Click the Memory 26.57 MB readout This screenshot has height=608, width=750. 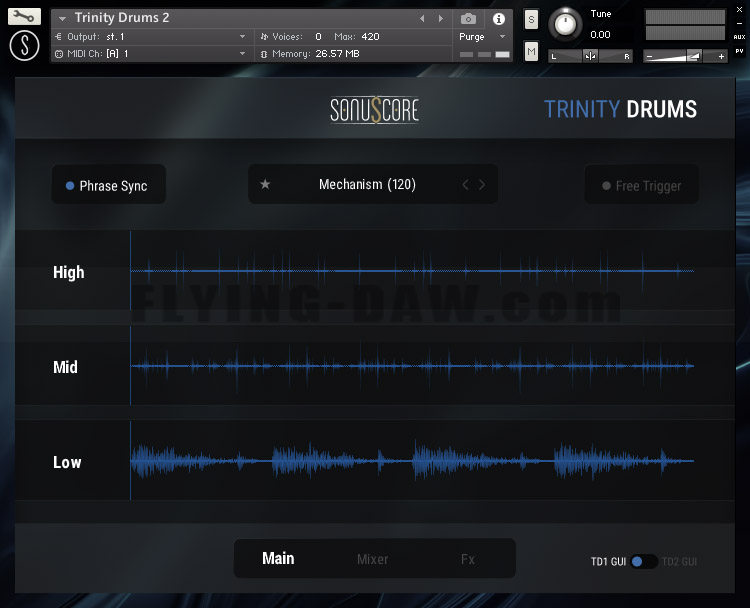pos(337,54)
